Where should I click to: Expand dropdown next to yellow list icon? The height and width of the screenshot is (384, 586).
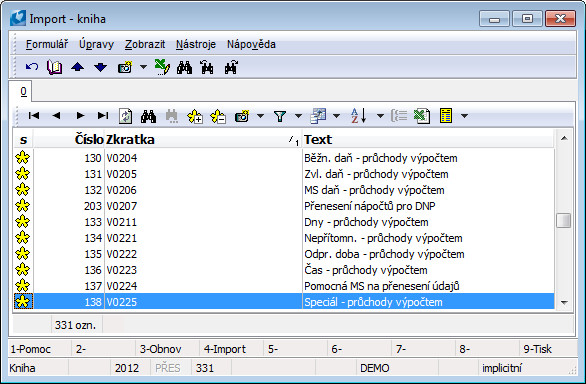465,116
